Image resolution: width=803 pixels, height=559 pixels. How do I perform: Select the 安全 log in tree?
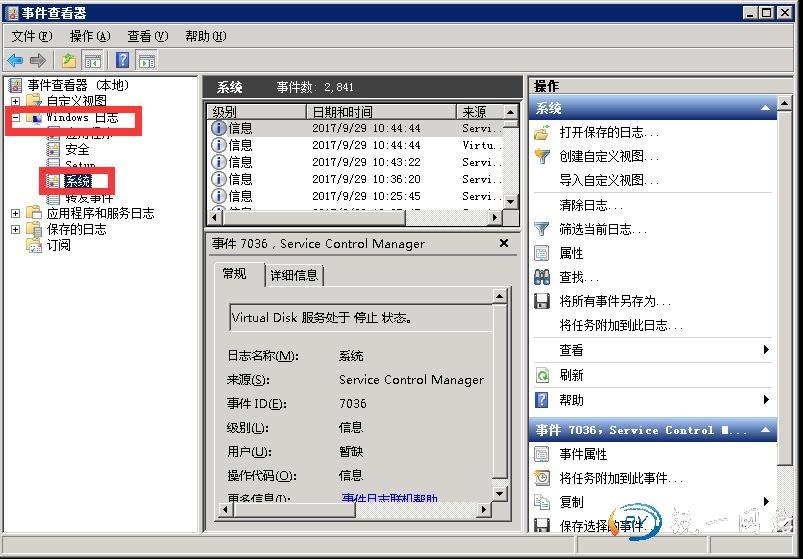point(77,149)
